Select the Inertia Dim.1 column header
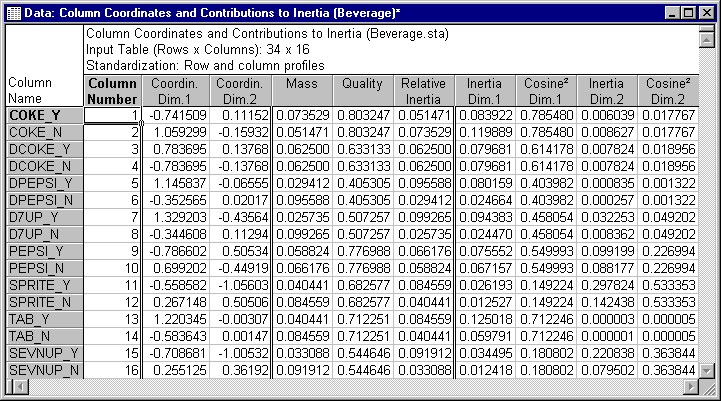 [485, 91]
